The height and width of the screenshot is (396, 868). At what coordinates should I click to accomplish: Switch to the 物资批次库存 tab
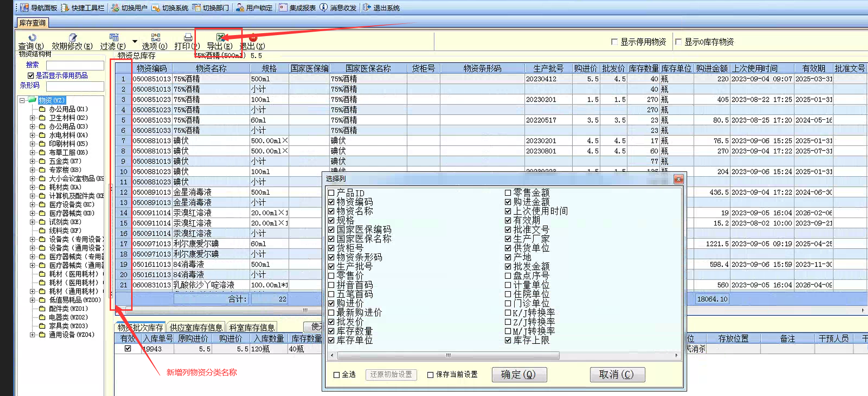click(x=140, y=327)
